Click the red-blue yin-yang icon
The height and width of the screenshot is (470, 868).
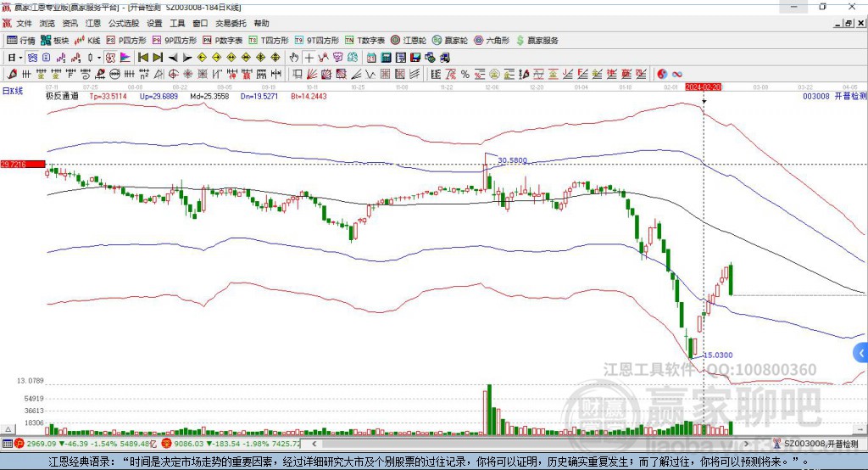tap(662, 74)
